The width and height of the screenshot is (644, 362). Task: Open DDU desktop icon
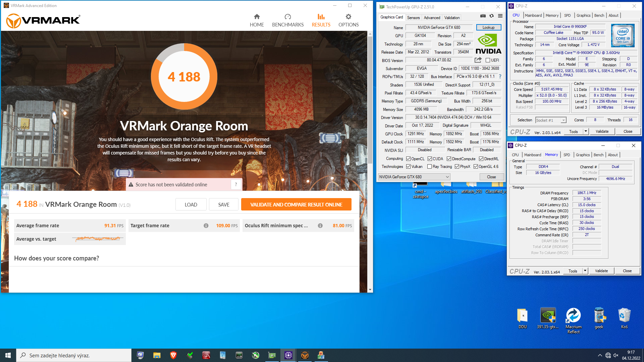pos(522,318)
